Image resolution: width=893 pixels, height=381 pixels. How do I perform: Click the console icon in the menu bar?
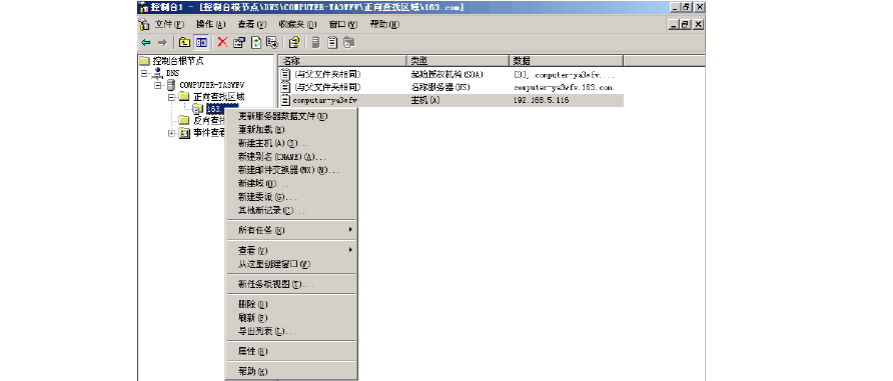coord(145,24)
